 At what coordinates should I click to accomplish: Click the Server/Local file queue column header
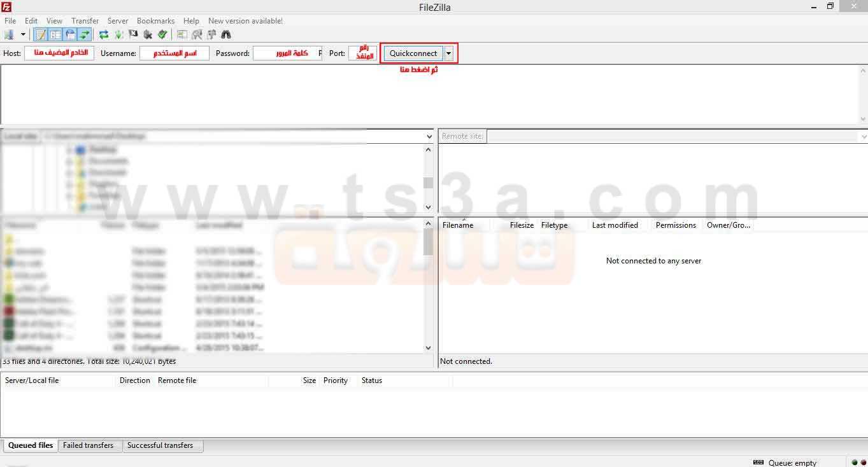59,380
